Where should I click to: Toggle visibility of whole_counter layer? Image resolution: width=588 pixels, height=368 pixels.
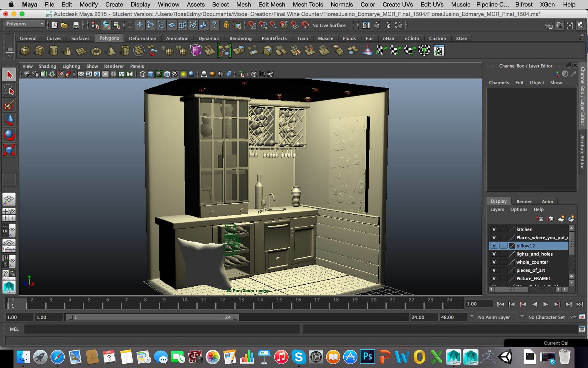(x=494, y=262)
